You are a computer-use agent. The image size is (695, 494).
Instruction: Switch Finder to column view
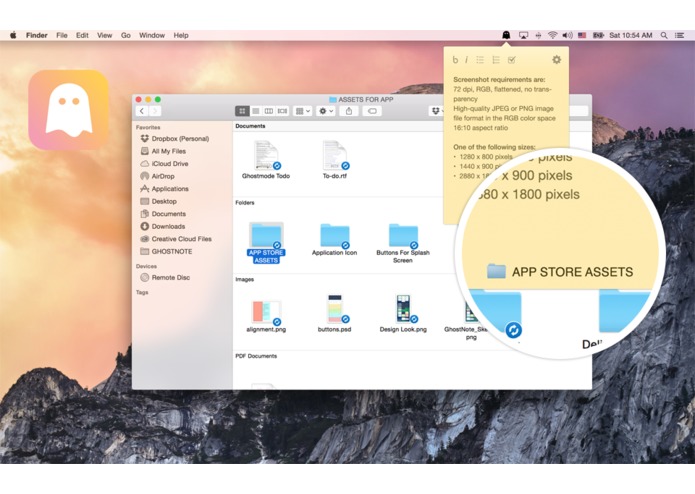(269, 111)
